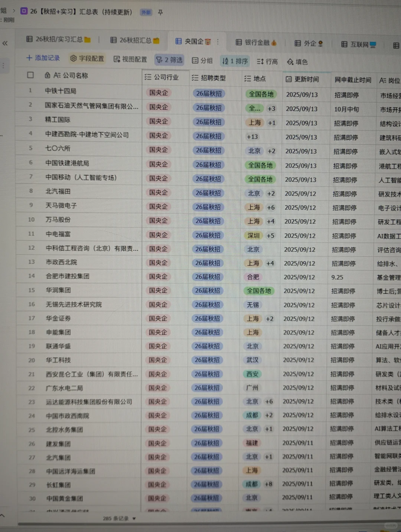Click the 26届秋招 tag in 精工国际 row
Image resolution: width=401 pixels, height=532 pixels.
coord(209,122)
